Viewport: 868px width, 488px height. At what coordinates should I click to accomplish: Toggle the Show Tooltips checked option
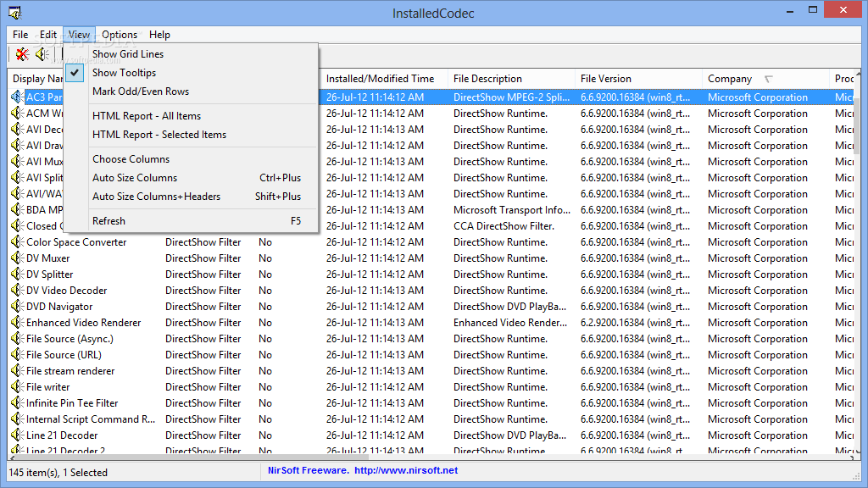click(191, 73)
